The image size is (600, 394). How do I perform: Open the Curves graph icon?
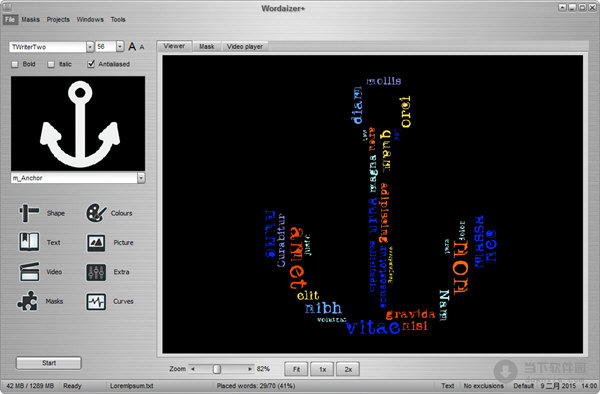96,301
